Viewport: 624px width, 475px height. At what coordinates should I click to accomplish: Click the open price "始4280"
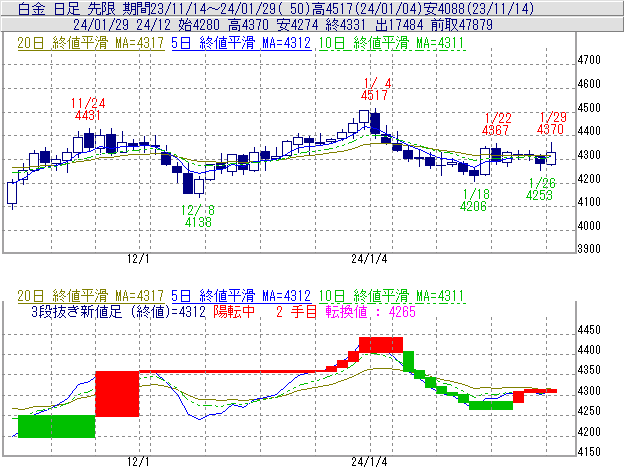[199, 25]
